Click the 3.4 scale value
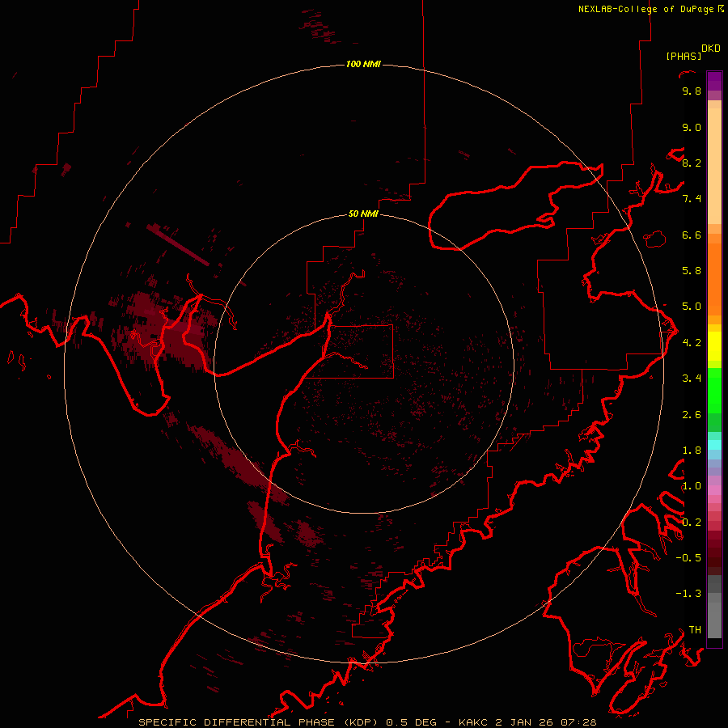728x728 pixels. click(692, 379)
